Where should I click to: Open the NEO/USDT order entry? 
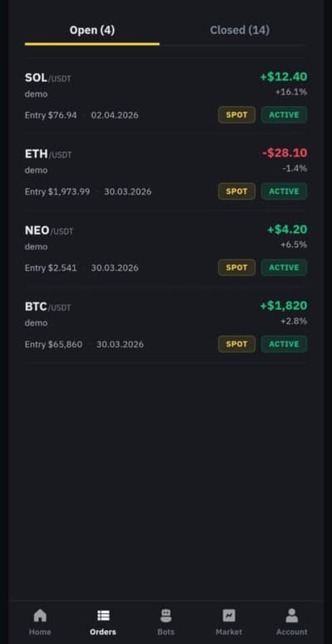pyautogui.click(x=166, y=248)
